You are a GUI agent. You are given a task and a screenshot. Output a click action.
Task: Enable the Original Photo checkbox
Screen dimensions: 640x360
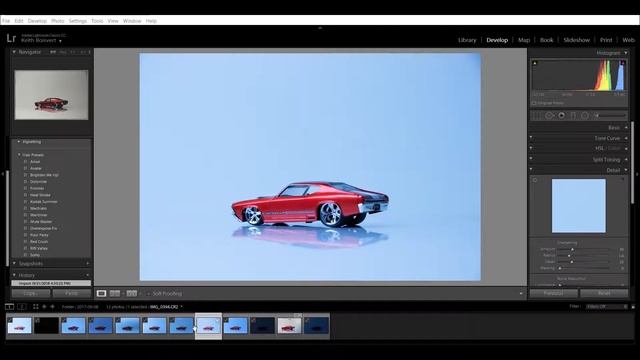click(534, 103)
